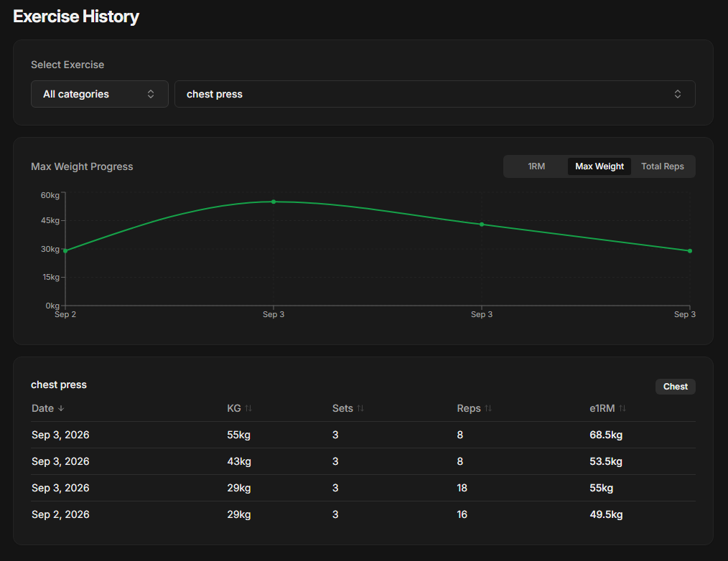Click the 53.5kg e1RM value

tap(606, 462)
